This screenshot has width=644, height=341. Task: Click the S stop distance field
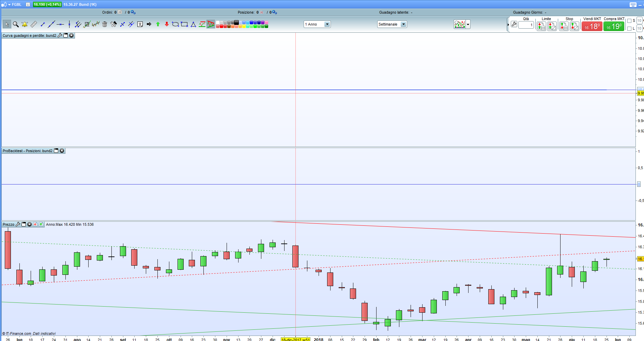[x=640, y=21]
